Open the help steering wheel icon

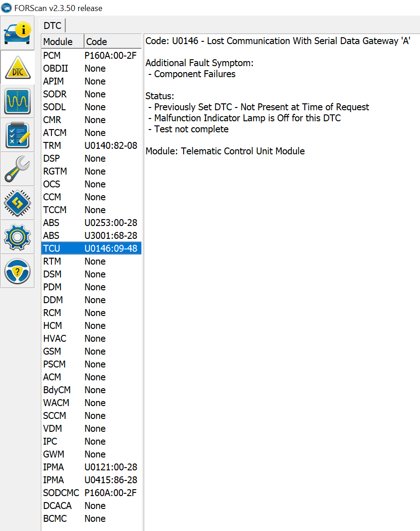[17, 271]
